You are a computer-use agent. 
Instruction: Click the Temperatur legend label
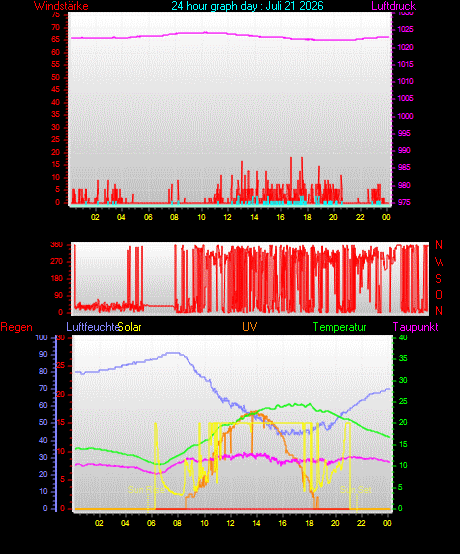340,327
